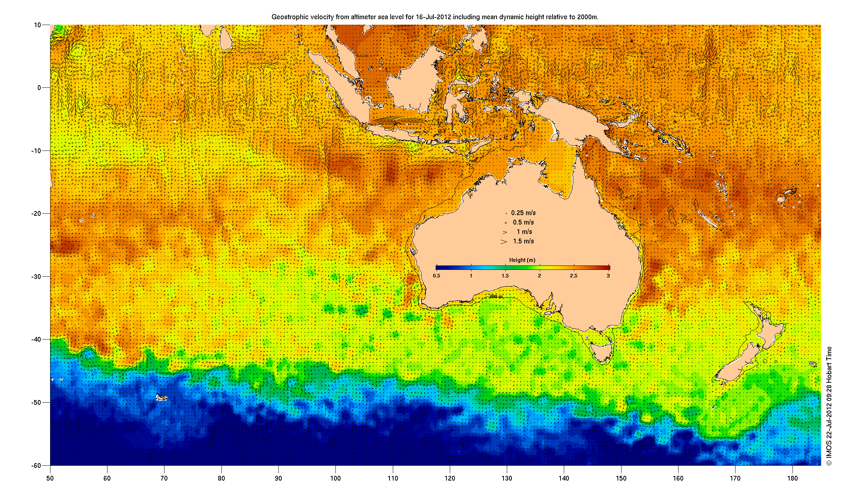Click the longitude axis label '100'
The height and width of the screenshot is (490, 868).
click(x=335, y=478)
